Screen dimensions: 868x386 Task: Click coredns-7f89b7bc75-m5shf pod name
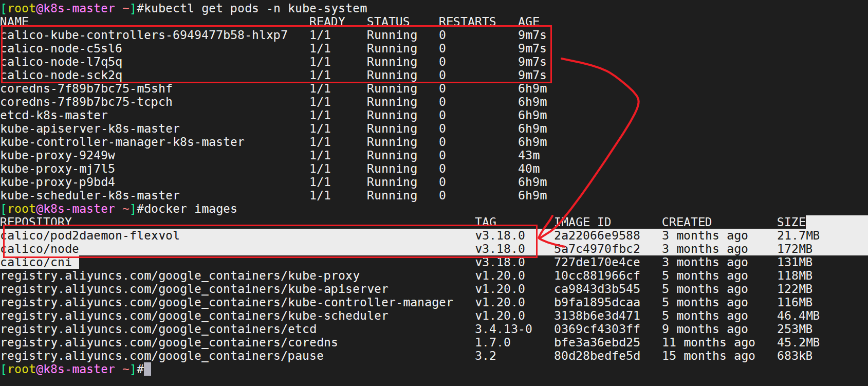tap(86, 88)
